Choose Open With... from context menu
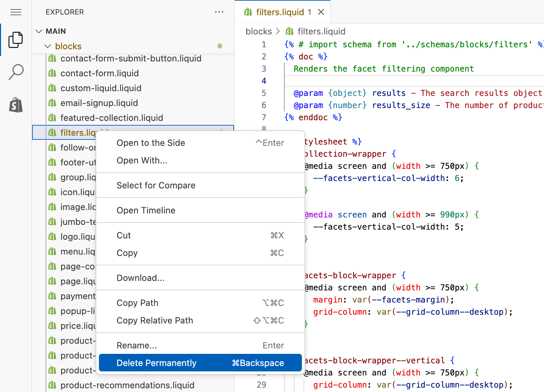 [200, 160]
